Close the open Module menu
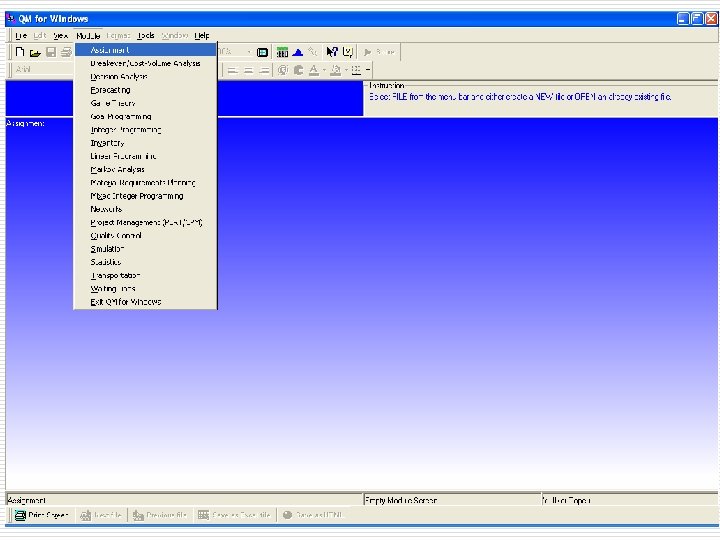720x540 pixels. [x=88, y=36]
